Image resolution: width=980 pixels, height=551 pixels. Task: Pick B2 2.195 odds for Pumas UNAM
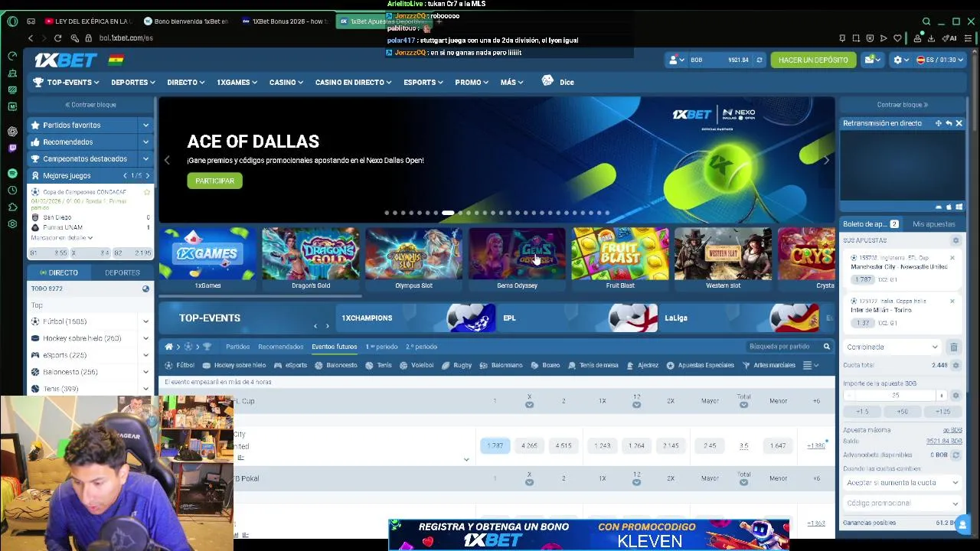coord(134,253)
